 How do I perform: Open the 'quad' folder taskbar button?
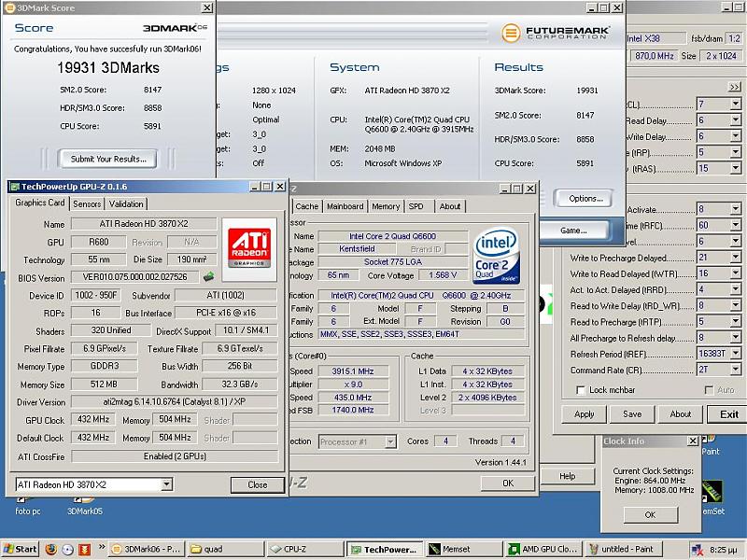pos(225,549)
